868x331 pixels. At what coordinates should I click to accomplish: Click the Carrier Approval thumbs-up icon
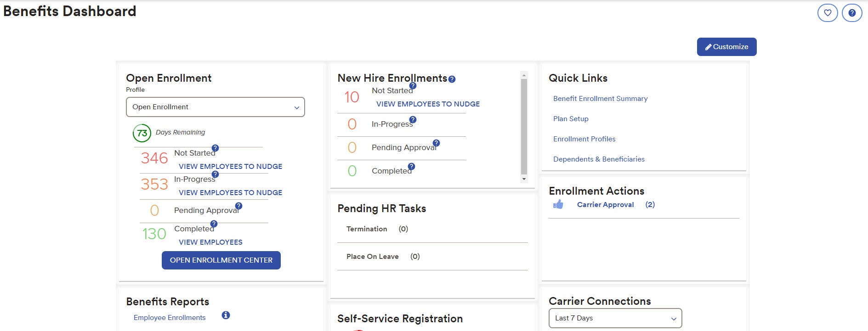[558, 205]
